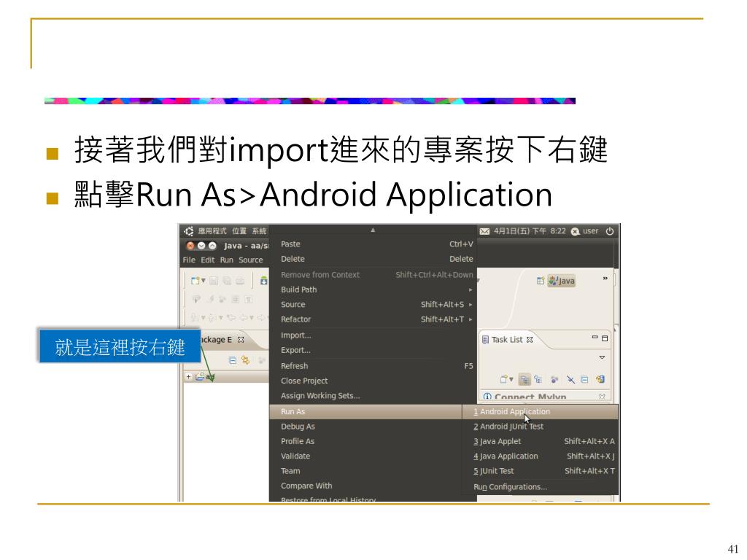The width and height of the screenshot is (747, 560).
Task: Open the New wizard dropdown arrow
Action: tap(204, 281)
